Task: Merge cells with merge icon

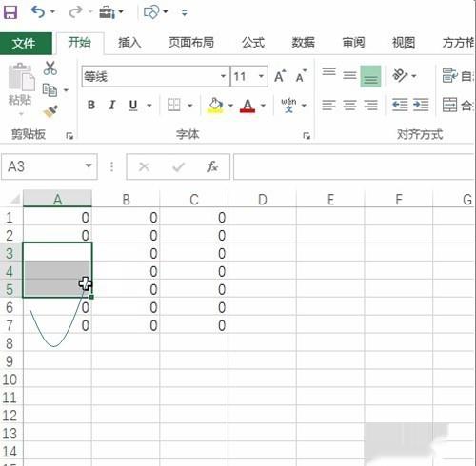Action: coord(450,105)
